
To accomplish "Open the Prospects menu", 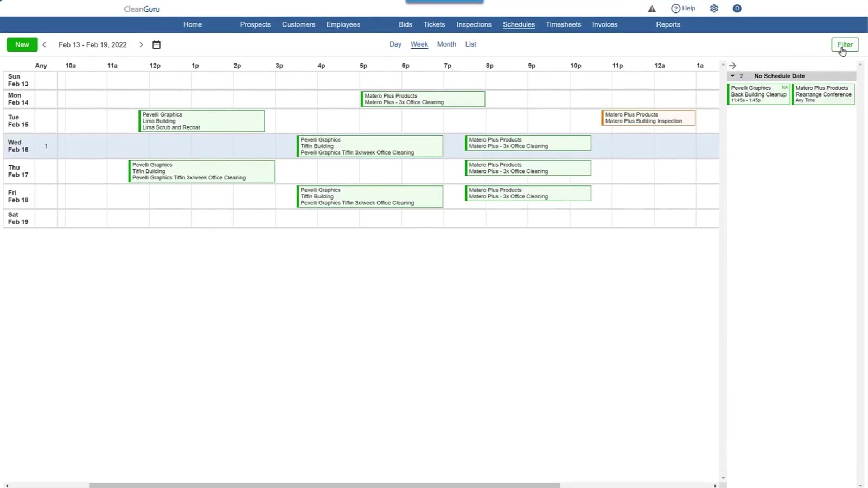I will [x=256, y=24].
